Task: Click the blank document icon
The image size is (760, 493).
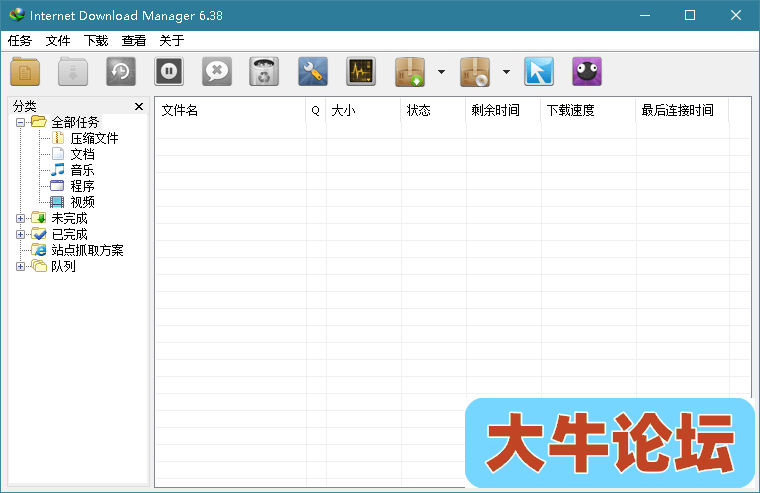Action: [58, 154]
